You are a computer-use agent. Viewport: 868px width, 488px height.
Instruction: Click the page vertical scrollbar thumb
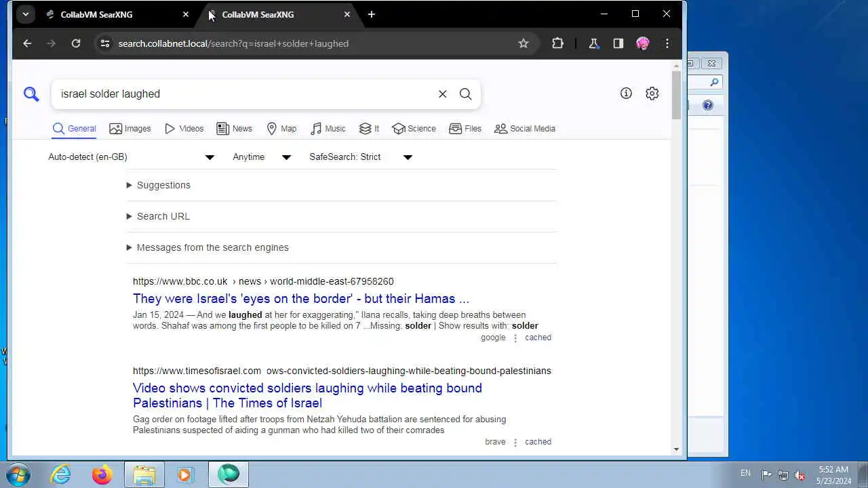[x=676, y=95]
